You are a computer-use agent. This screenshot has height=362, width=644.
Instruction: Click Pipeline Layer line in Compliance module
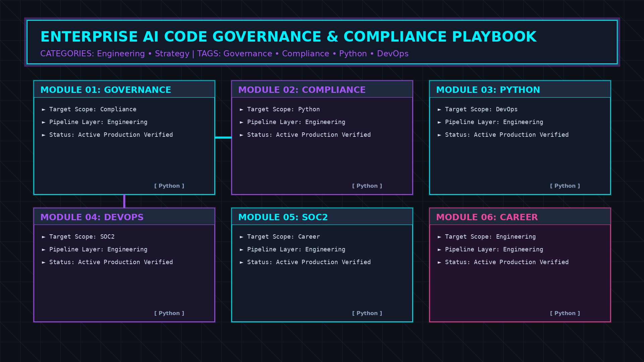pyautogui.click(x=292, y=122)
